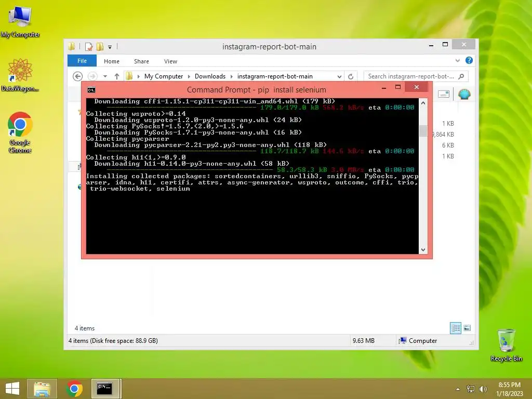
Task: Launch Google Chrome desktop shortcut
Action: click(20, 132)
